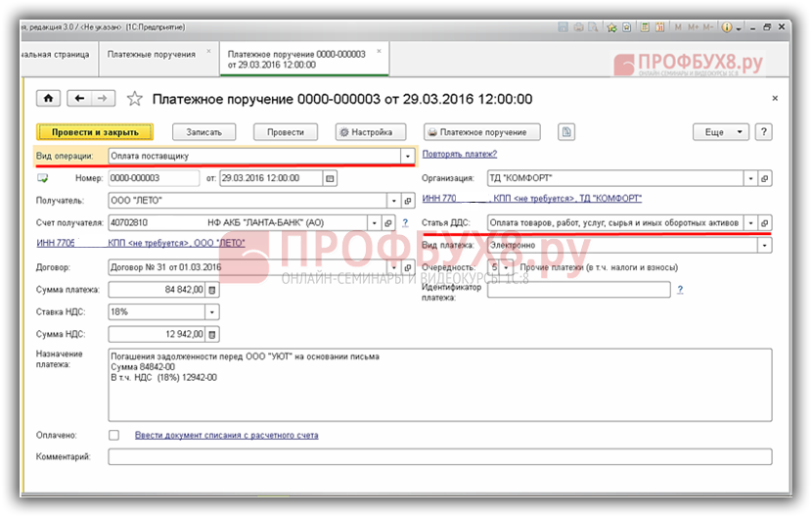Click the Ввести документ списания с расчетного счета link

[226, 435]
